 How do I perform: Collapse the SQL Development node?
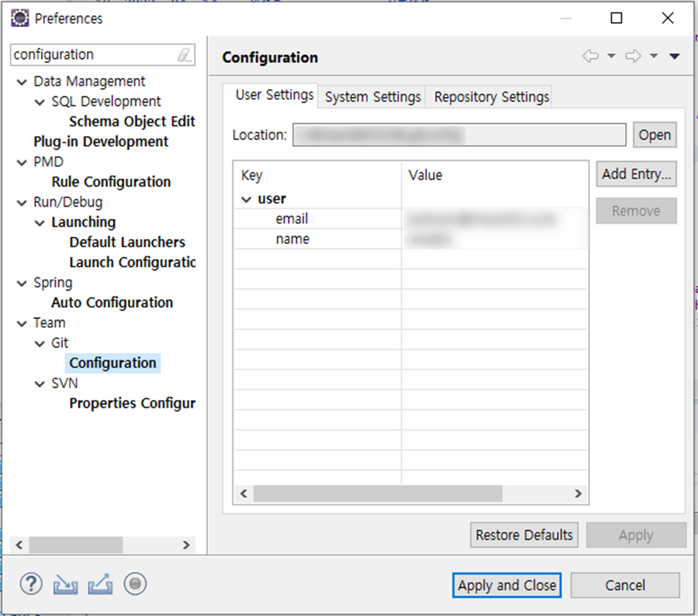coord(39,102)
